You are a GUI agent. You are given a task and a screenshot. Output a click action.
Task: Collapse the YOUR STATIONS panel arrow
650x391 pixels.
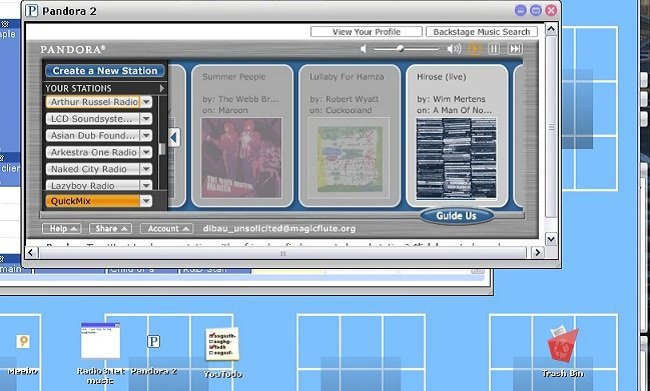pos(162,88)
